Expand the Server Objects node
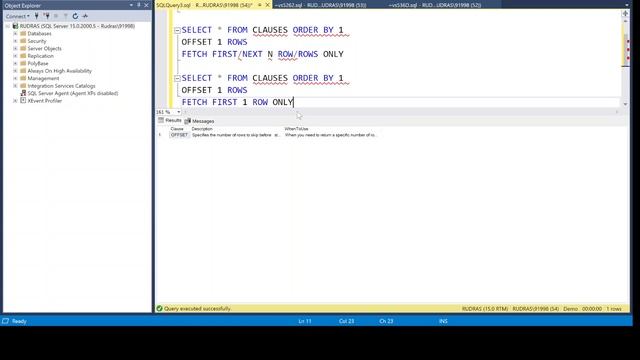Image resolution: width=640 pixels, height=360 pixels. [15, 48]
